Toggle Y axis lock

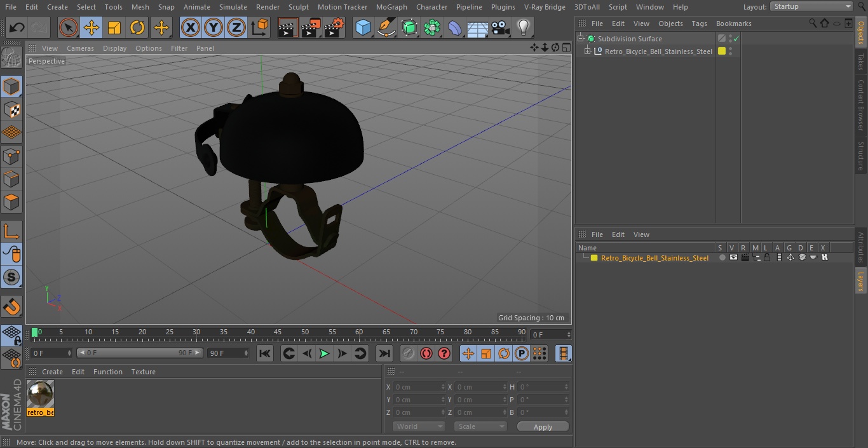[x=214, y=27]
